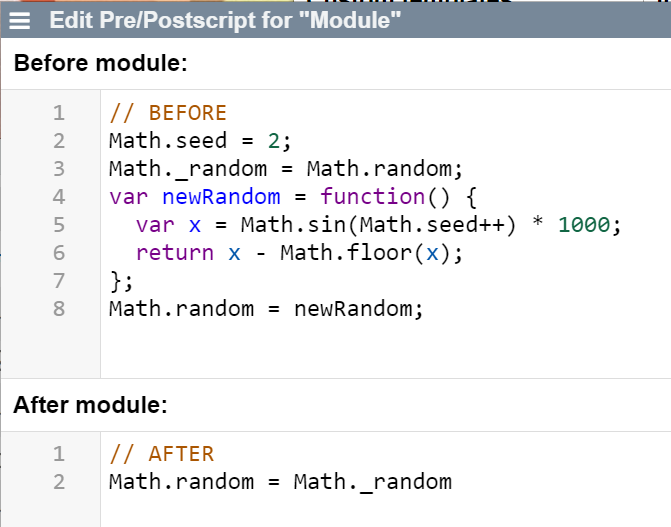Viewport: 671px width, 527px height.
Task: Click the "return x - Math.floor(x);" line
Action: 300,252
